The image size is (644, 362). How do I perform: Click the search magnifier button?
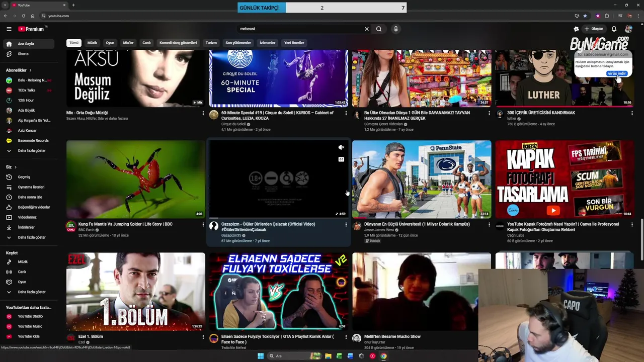(x=379, y=29)
